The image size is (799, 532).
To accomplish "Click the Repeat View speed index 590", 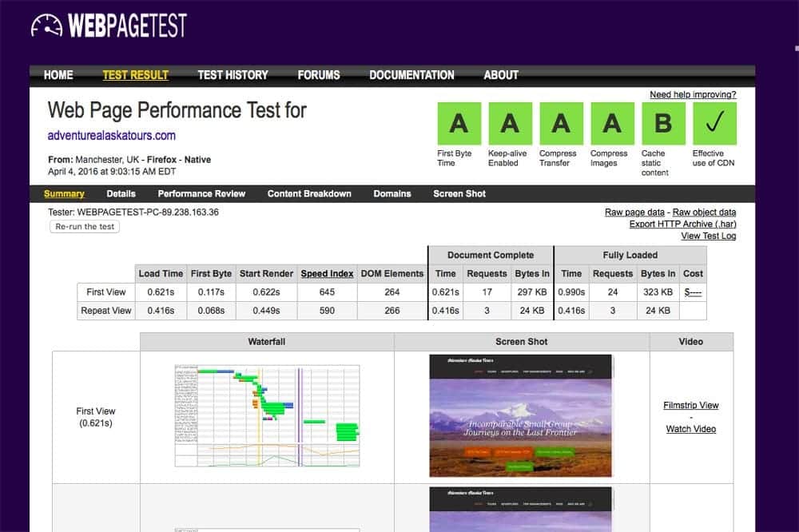I will pyautogui.click(x=327, y=311).
